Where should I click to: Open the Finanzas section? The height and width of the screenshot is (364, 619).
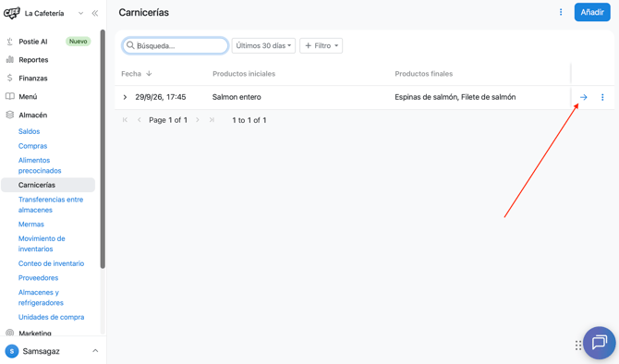click(33, 79)
